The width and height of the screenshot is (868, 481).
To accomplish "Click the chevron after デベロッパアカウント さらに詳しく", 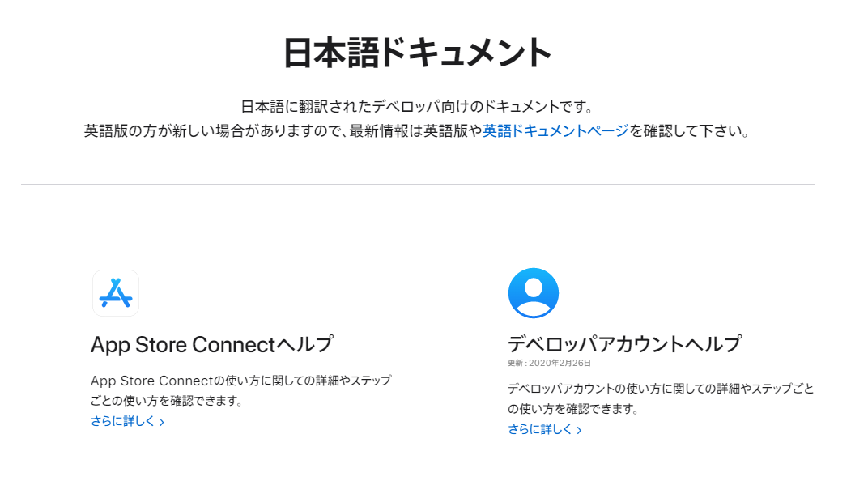I will pyautogui.click(x=577, y=432).
